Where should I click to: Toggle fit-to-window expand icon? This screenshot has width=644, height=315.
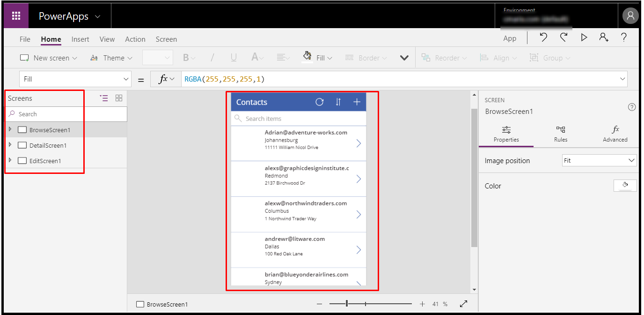pos(463,304)
